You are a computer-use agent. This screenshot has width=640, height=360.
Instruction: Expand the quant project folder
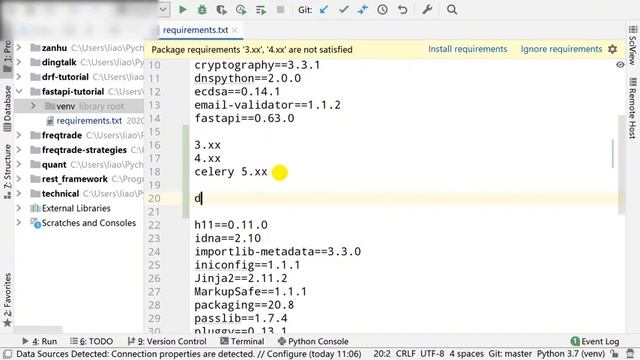(19, 164)
